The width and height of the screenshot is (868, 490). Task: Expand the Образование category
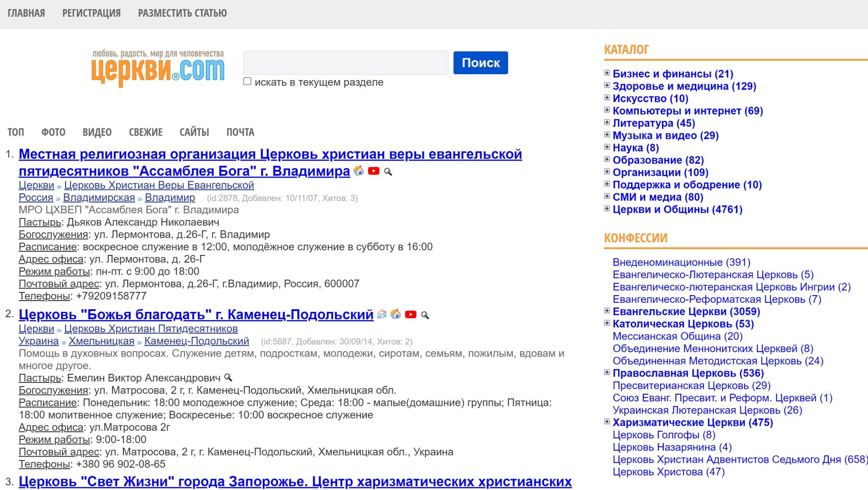(x=607, y=159)
